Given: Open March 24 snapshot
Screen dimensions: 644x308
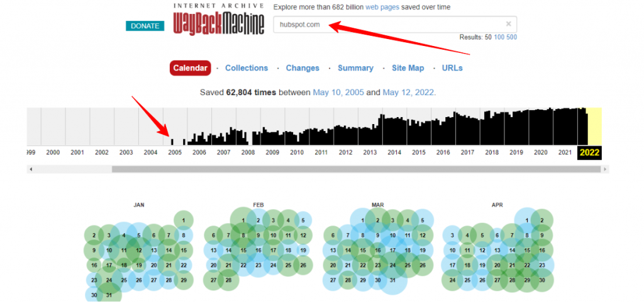Looking at the screenshot, I should 392,265.
